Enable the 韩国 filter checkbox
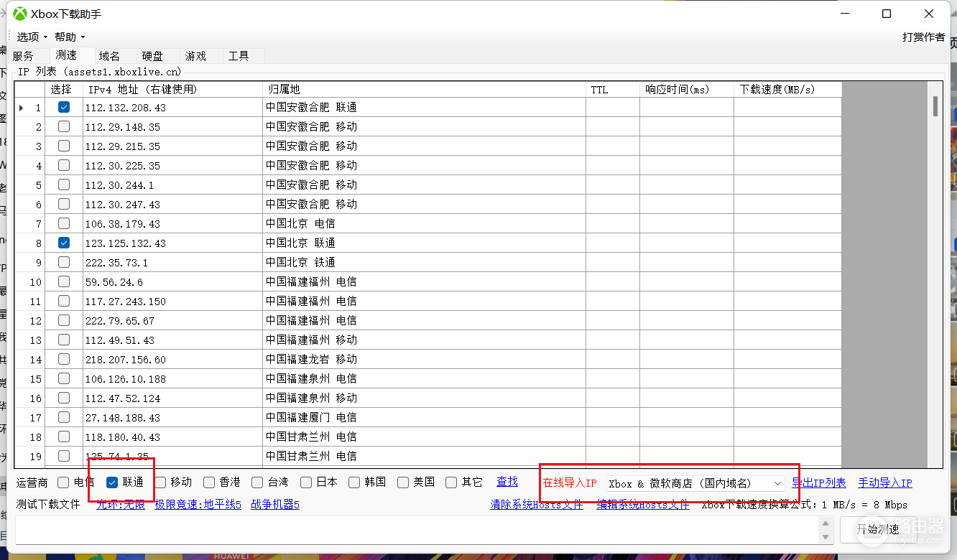The width and height of the screenshot is (957, 560). coord(354,482)
